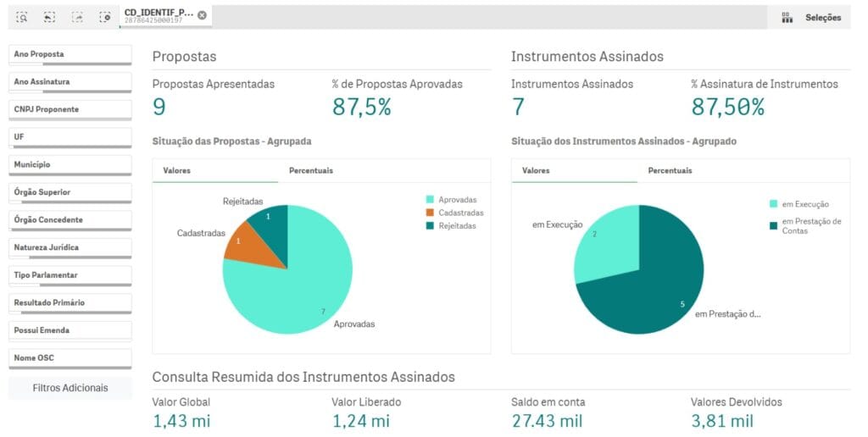Viewport: 868px width, 437px height.
Task: Expand the CNPJ Proponente filter
Action: [x=70, y=110]
